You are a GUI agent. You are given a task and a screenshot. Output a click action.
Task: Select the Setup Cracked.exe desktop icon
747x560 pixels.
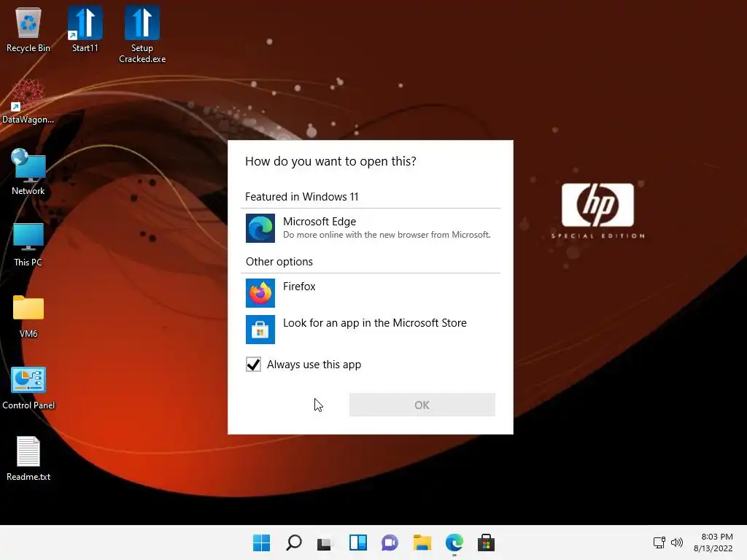click(x=142, y=35)
